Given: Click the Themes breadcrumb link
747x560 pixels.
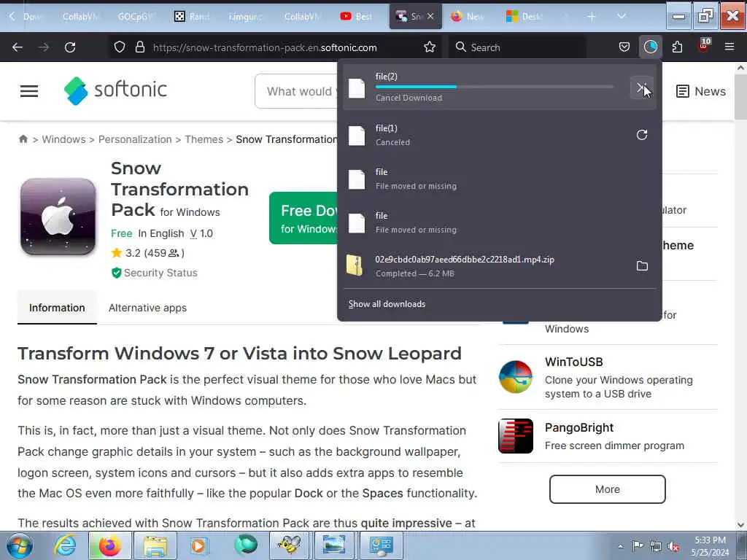Looking at the screenshot, I should coord(204,139).
